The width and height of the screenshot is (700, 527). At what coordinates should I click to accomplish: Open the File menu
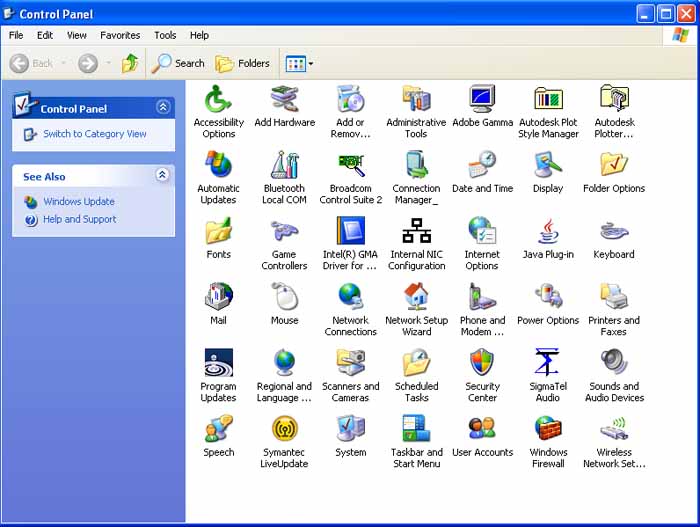pos(16,35)
